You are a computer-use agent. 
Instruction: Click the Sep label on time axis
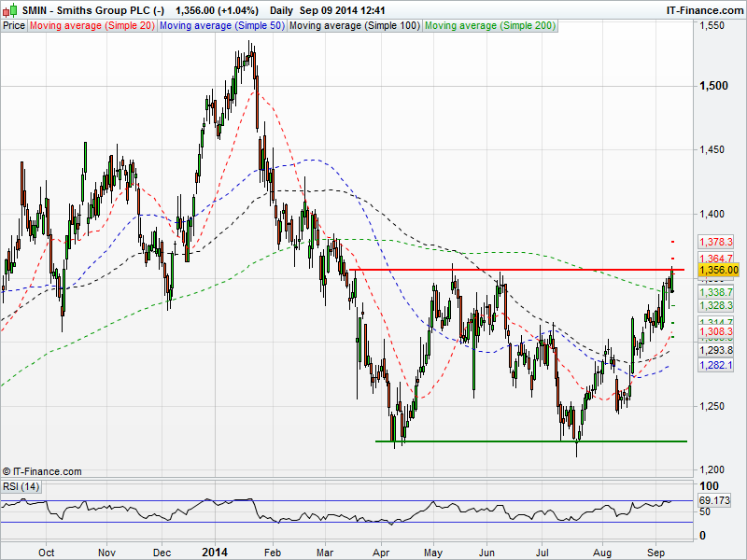point(656,553)
